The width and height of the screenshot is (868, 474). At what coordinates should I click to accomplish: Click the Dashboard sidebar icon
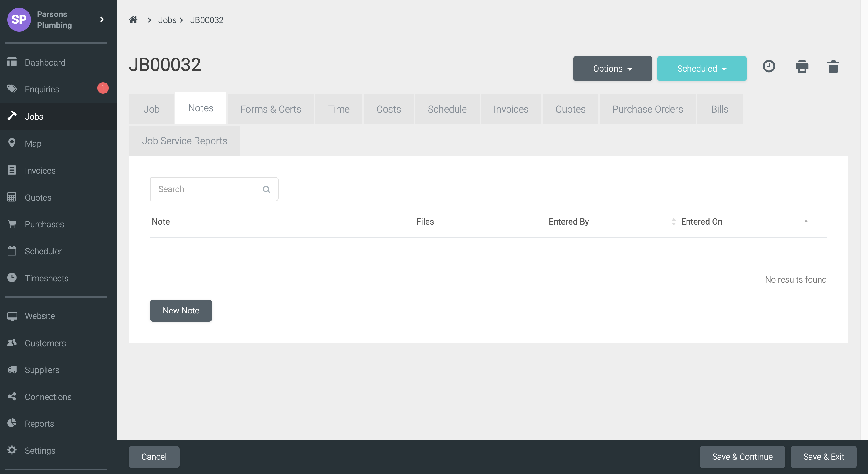(x=12, y=62)
